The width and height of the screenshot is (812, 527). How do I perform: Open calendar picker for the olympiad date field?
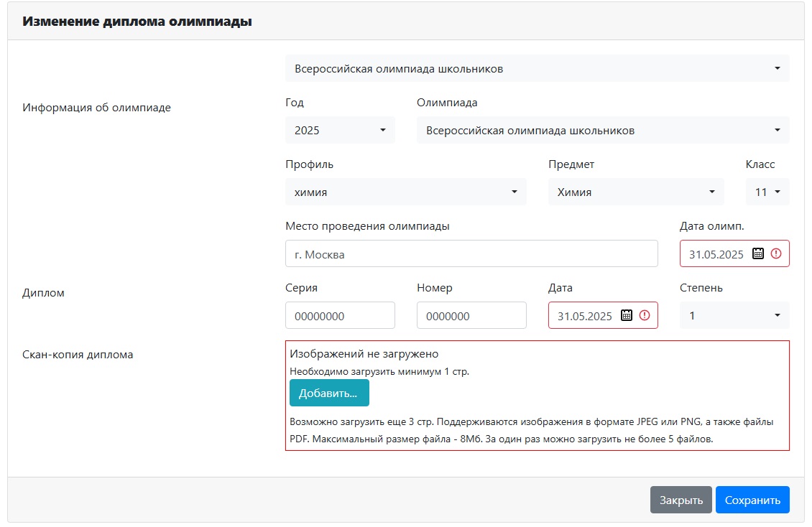(x=758, y=253)
